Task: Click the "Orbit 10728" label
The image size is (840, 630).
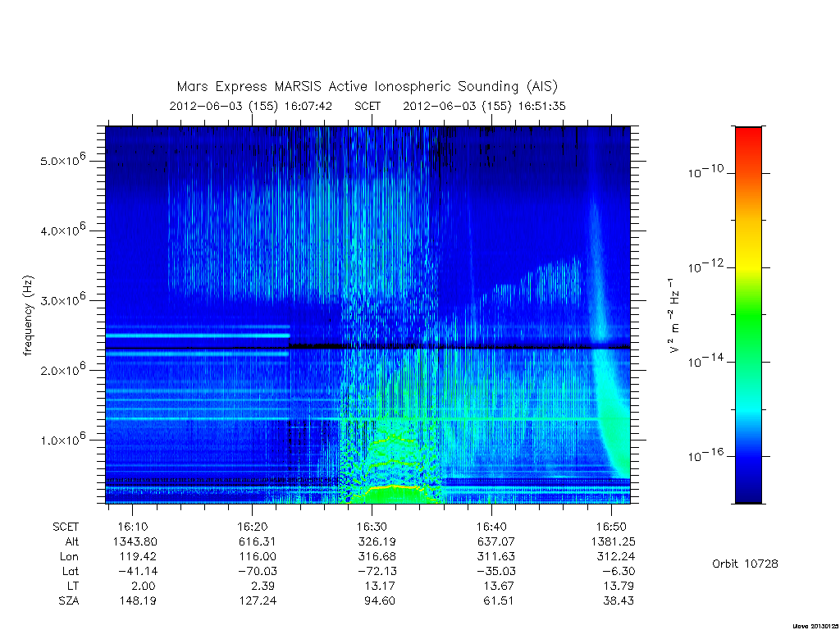Action: [745, 564]
